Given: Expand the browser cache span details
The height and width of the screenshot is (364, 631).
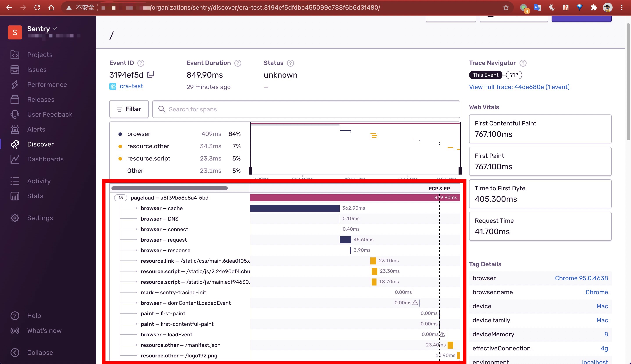Looking at the screenshot, I should point(162,208).
